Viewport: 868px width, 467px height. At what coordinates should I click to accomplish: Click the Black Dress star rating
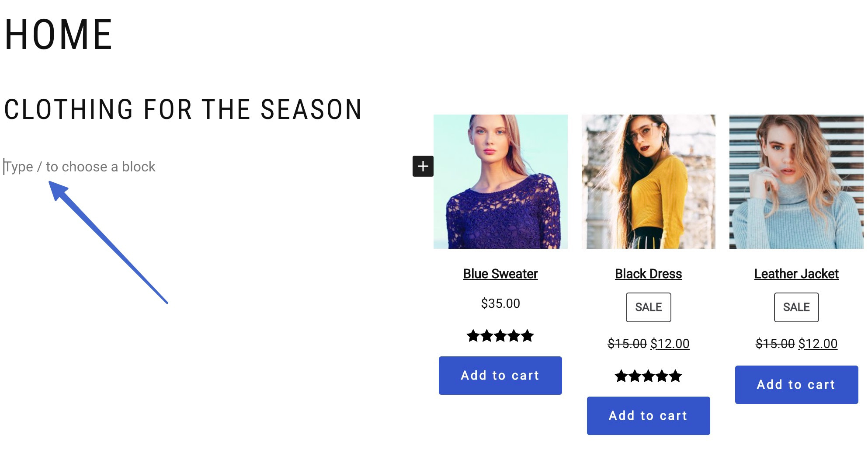[x=648, y=376]
